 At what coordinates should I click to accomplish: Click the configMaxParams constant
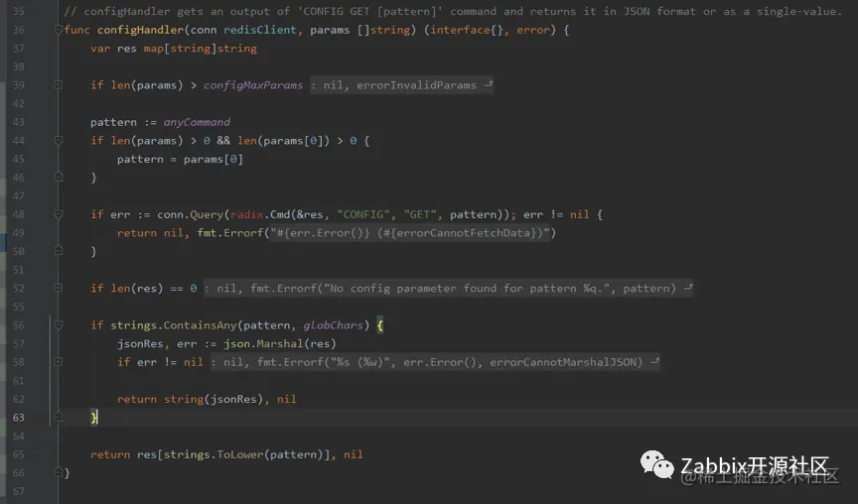pyautogui.click(x=253, y=85)
